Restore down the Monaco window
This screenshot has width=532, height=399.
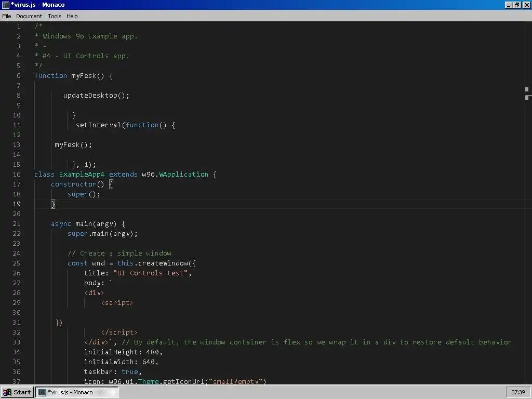pyautogui.click(x=517, y=5)
